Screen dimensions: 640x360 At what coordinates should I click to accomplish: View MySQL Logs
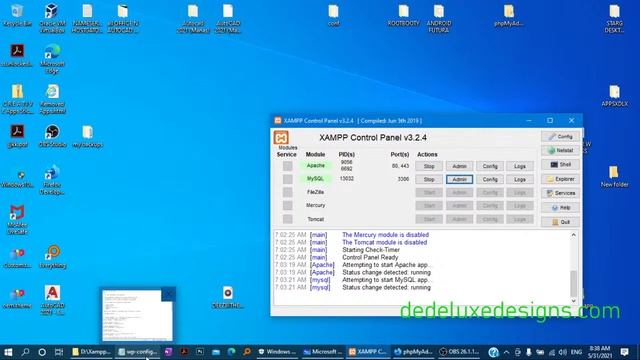tap(520, 179)
